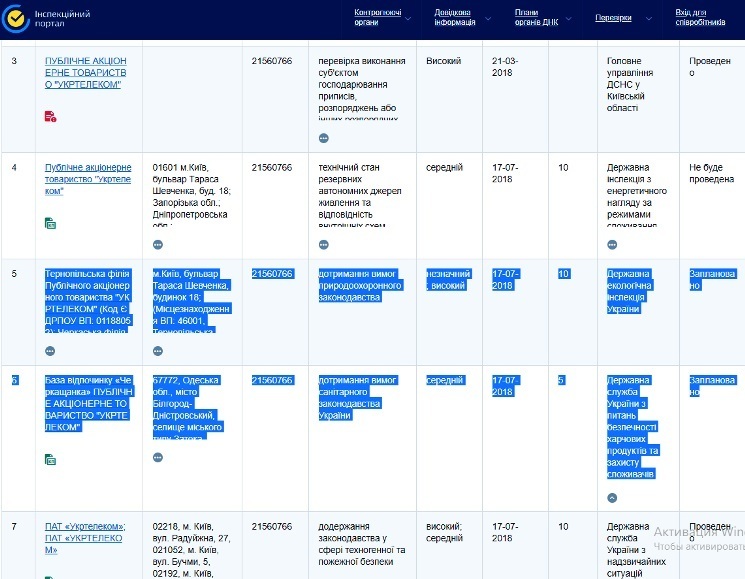Expand the row 6 address text (67772, Одеська обл.)
The height and width of the screenshot is (579, 745).
(158, 457)
